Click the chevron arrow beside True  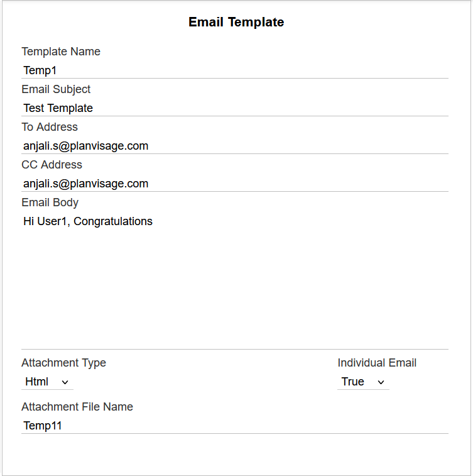(381, 382)
